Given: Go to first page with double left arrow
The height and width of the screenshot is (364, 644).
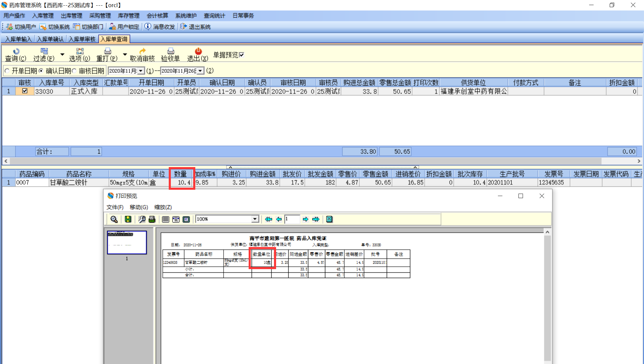Looking at the screenshot, I should [x=268, y=219].
